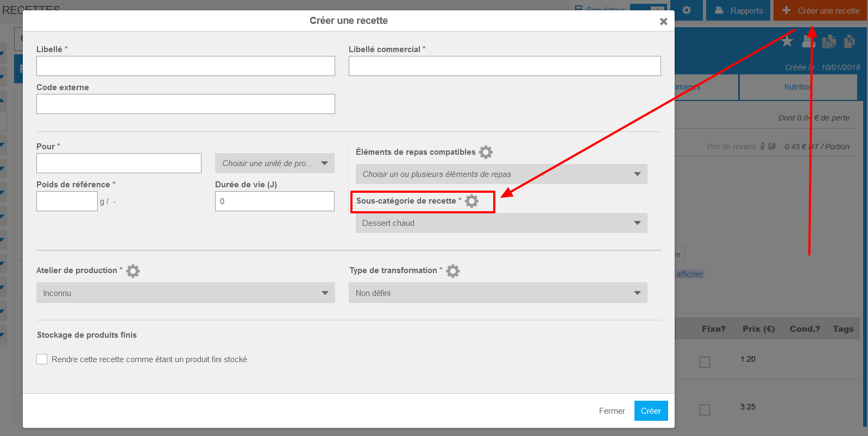
Task: Toggle Fixe checkbox for price 1.20
Action: [705, 362]
